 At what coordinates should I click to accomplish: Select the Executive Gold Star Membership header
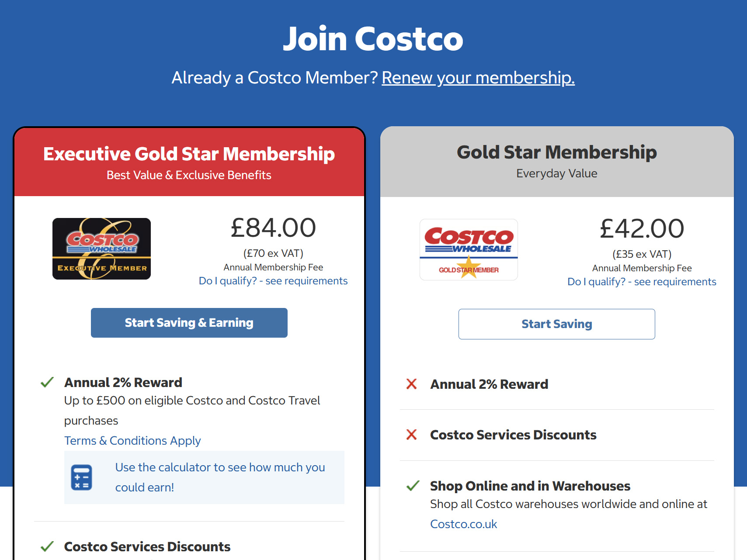pyautogui.click(x=189, y=154)
